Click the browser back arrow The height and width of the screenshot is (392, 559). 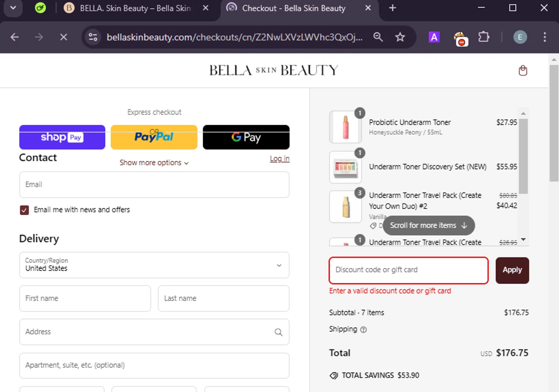[15, 37]
